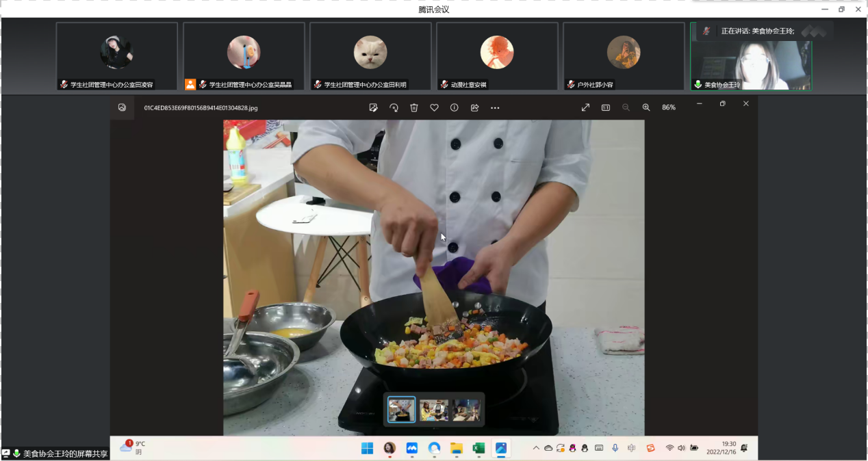Viewport: 868px width, 461px height.
Task: Select the second thumbnail in the filmstrip
Action: [434, 410]
